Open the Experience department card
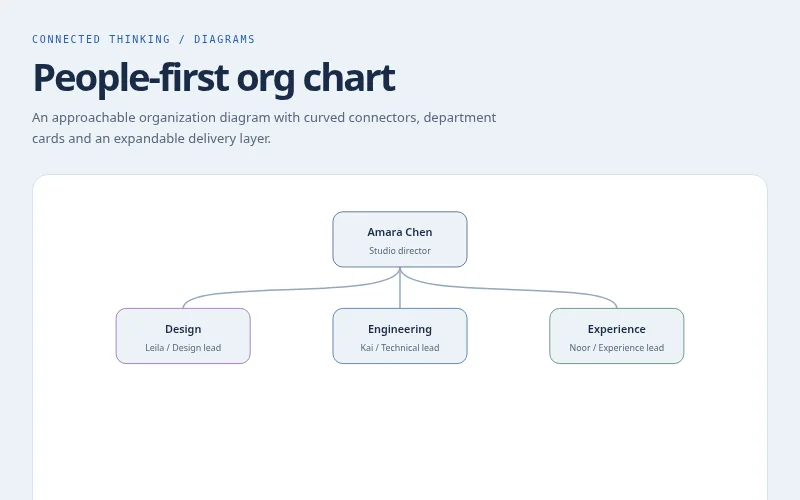Viewport: 800px width, 500px height. point(616,336)
